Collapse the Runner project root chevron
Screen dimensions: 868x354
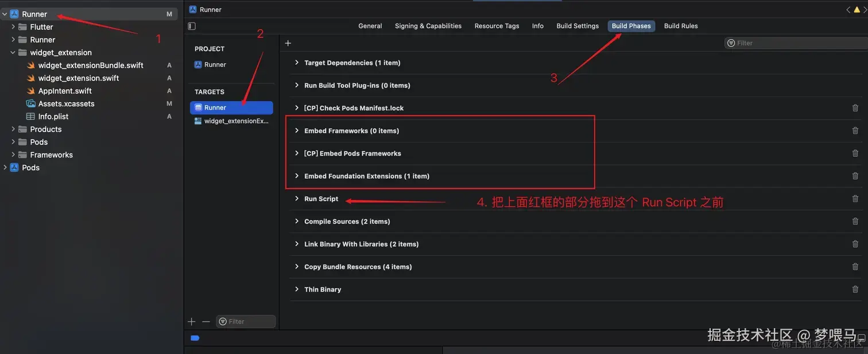(x=5, y=14)
